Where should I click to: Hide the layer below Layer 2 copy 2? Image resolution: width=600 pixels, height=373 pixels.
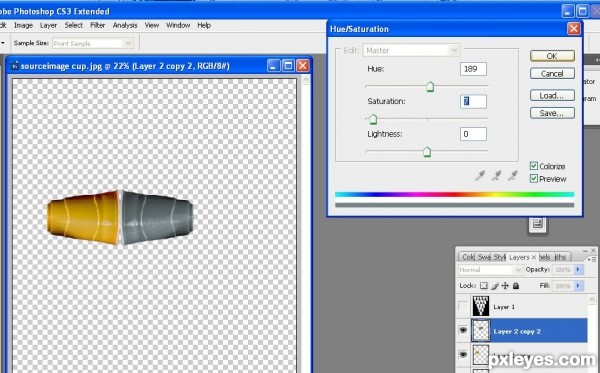point(463,355)
